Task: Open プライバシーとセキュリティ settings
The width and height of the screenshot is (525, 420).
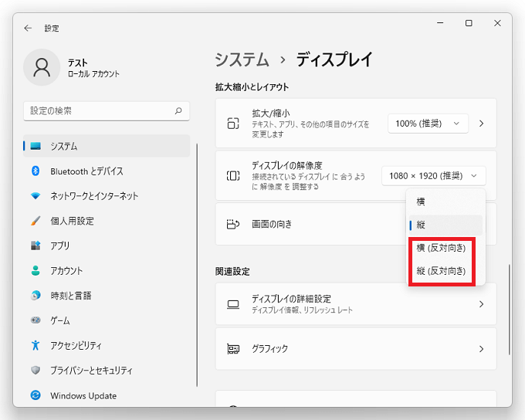Action: pyautogui.click(x=107, y=370)
